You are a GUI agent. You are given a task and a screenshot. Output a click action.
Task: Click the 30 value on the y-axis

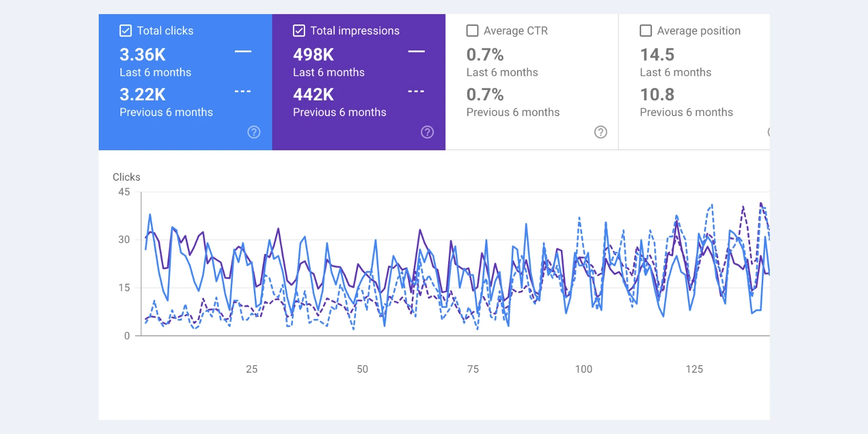pos(124,239)
